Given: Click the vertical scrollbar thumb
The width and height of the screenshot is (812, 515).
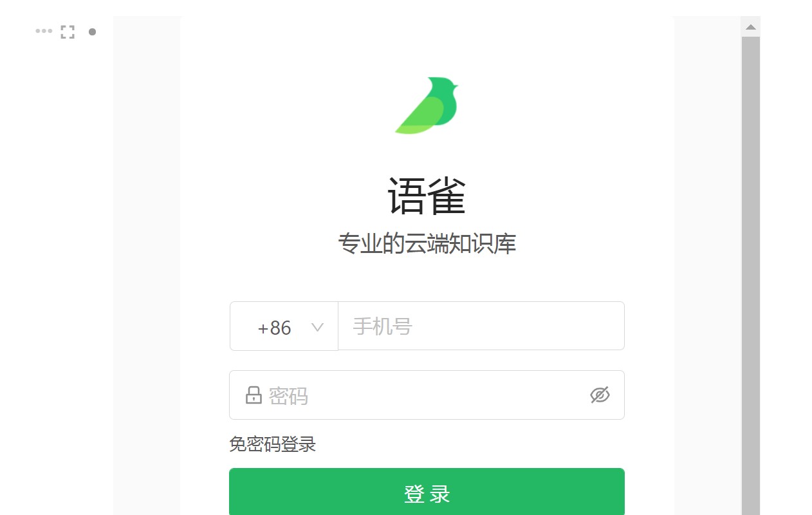Looking at the screenshot, I should 751,276.
